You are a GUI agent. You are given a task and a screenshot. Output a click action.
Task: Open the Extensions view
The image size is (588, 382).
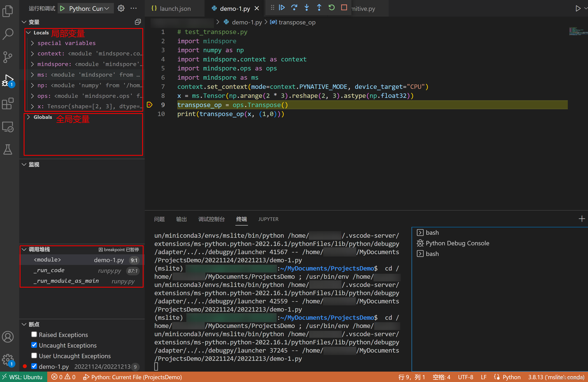pos(8,104)
